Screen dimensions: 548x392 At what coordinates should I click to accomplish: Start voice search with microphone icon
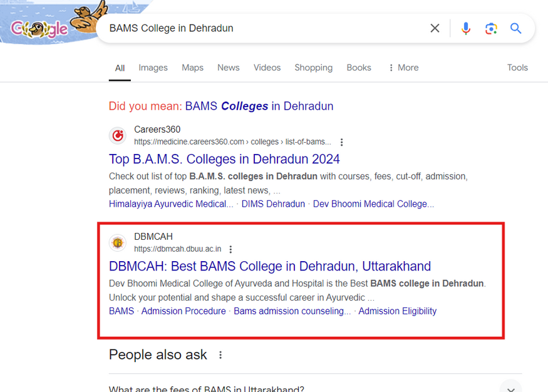click(x=465, y=28)
